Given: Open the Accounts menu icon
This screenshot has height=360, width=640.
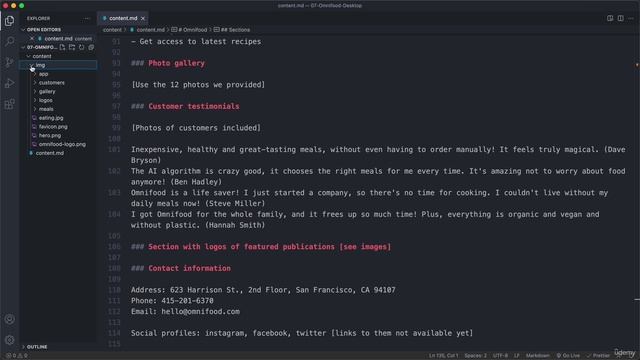Looking at the screenshot, I should coord(9,319).
